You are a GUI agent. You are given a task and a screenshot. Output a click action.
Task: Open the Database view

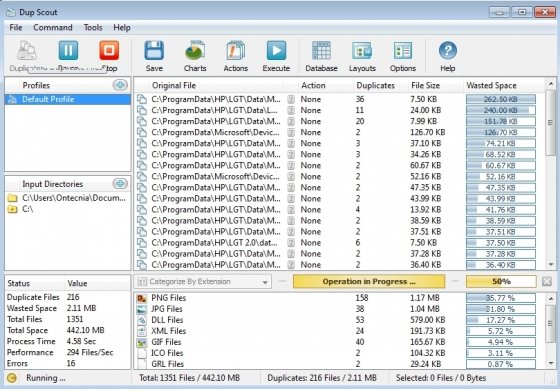point(321,51)
